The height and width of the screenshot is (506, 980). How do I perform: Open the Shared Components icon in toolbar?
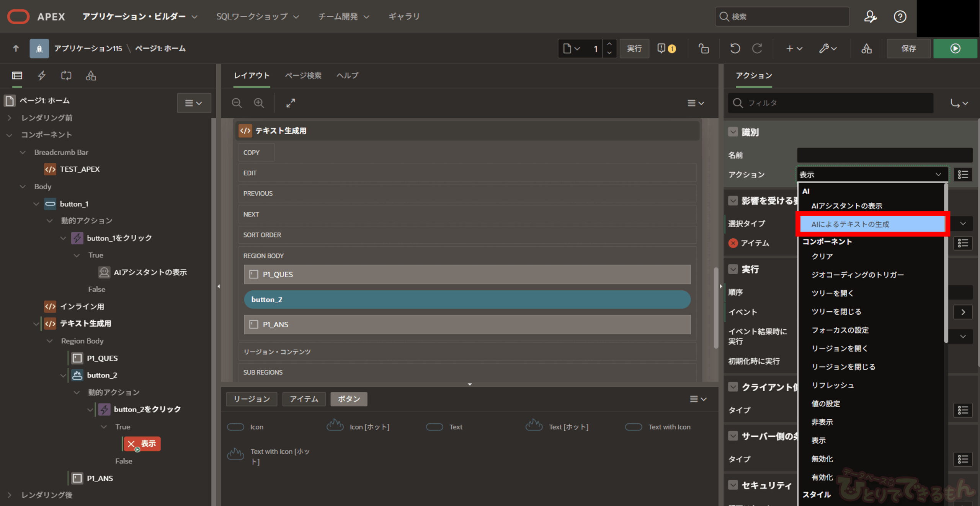point(866,49)
